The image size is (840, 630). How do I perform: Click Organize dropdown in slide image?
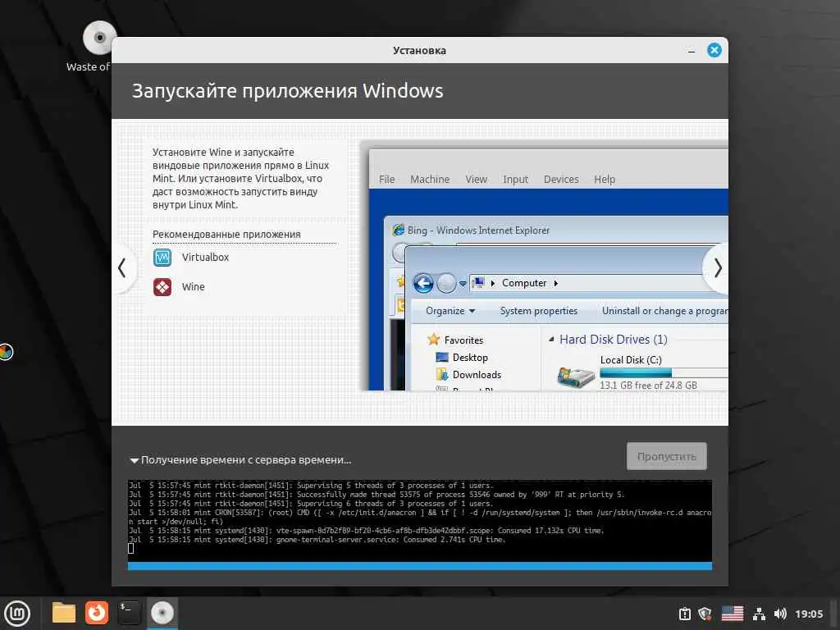pyautogui.click(x=450, y=311)
